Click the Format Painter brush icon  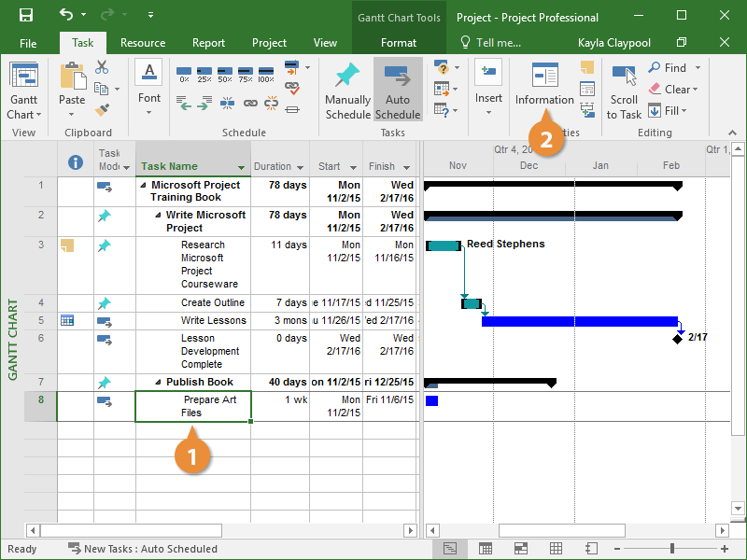pos(102,110)
